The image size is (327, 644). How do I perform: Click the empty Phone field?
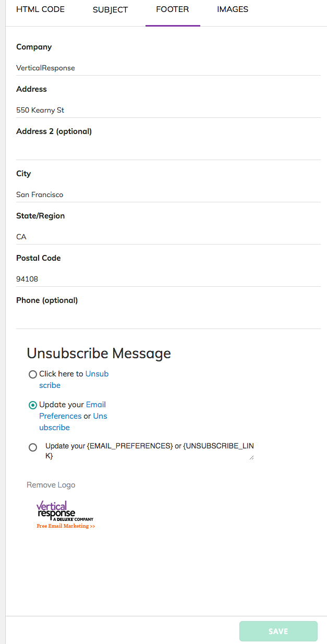pyautogui.click(x=168, y=321)
